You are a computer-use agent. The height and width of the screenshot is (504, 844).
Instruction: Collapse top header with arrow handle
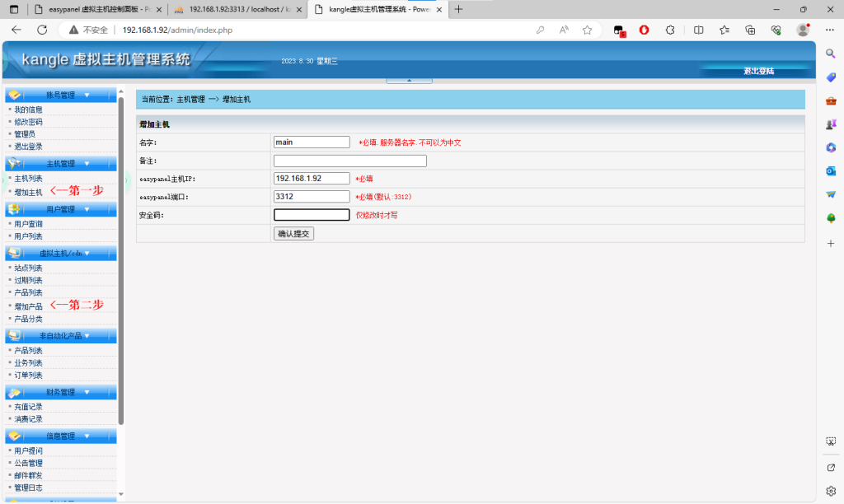(410, 80)
